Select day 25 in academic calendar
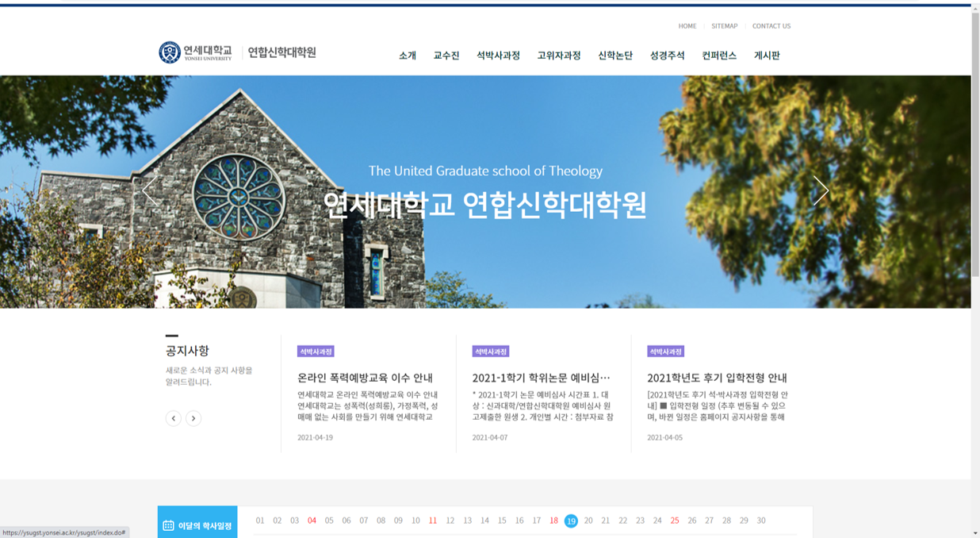 (675, 521)
